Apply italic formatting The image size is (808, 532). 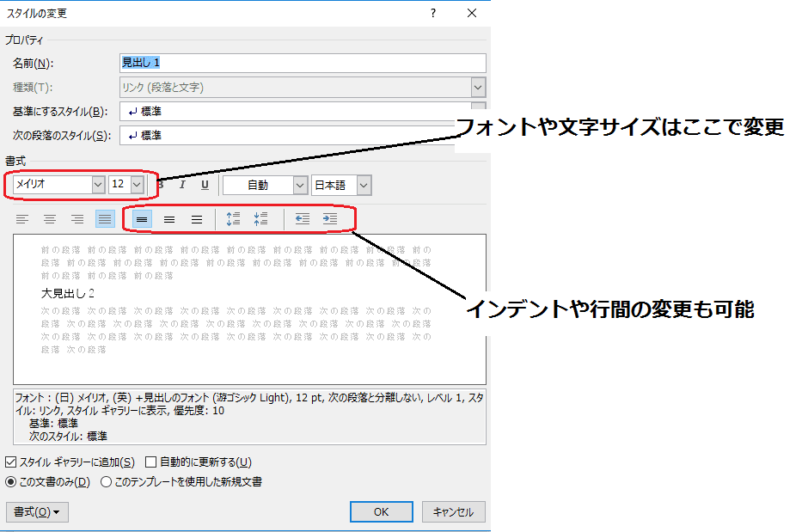(181, 185)
